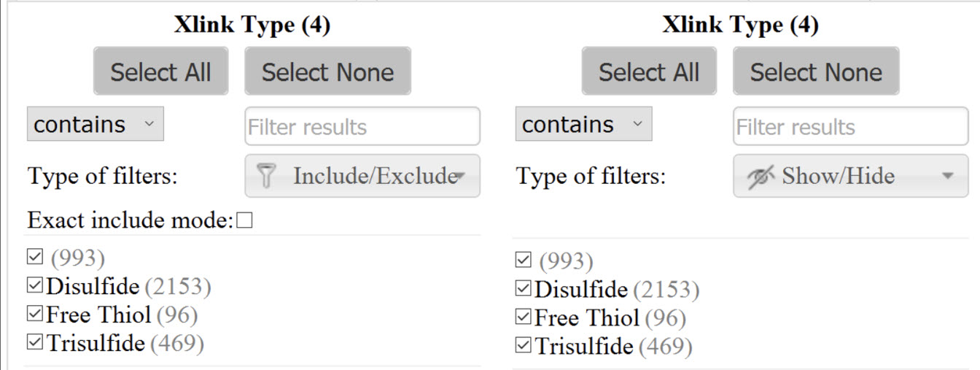Expand the Include/Exclude filter type dropdown
Screen dimensions: 980x370
click(362, 176)
